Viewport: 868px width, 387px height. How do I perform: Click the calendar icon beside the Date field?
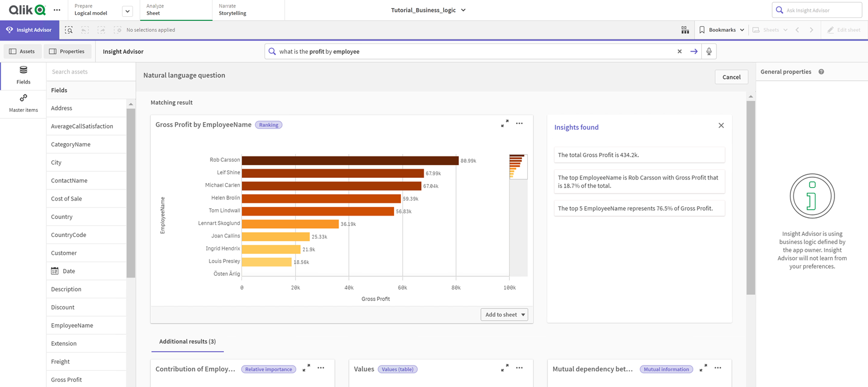pos(55,271)
